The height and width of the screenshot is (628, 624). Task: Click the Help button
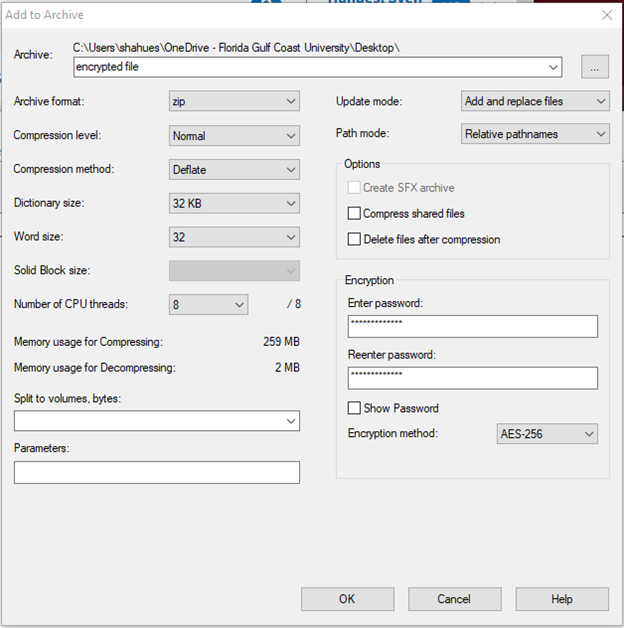point(561,599)
